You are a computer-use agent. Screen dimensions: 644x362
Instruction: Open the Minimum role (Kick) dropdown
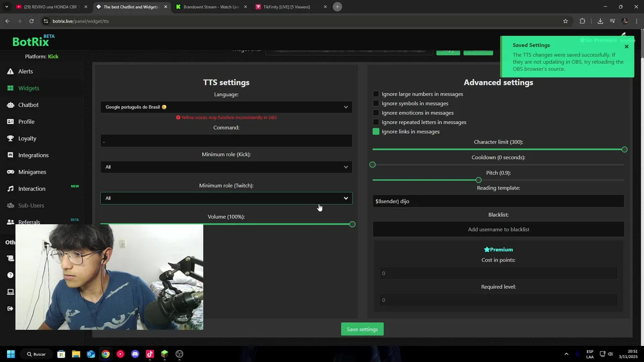coord(226,167)
